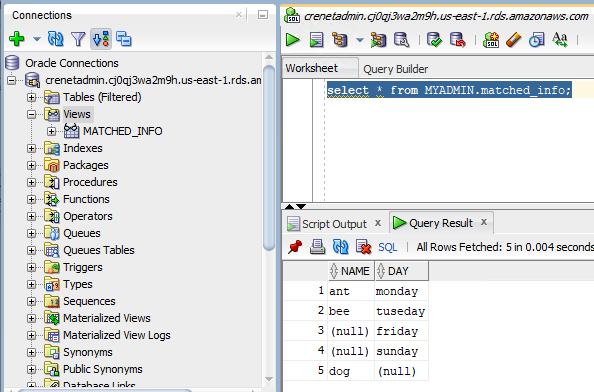The image size is (594, 392).
Task: Click the SQL link in result toolbar
Action: coord(388,247)
